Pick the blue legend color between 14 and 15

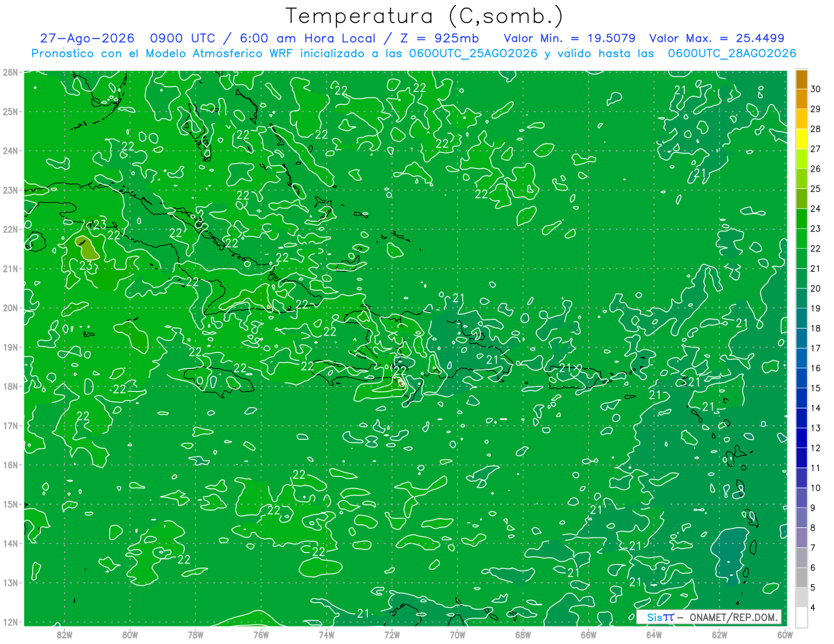point(801,398)
